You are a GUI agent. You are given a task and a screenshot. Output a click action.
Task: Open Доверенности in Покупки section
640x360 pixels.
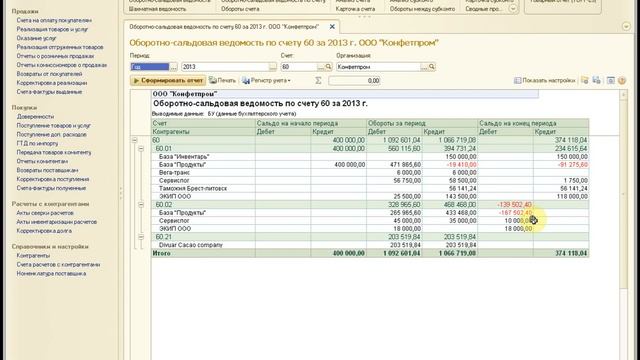35,116
